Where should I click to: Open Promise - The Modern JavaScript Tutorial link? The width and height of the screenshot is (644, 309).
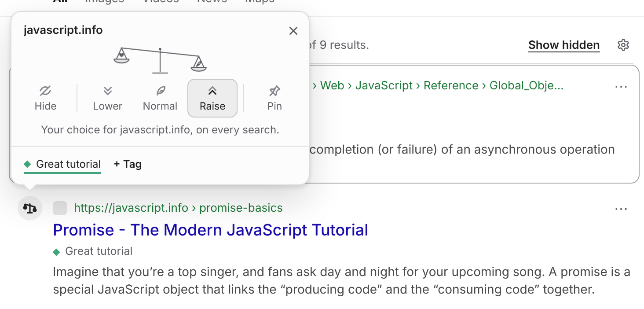click(211, 230)
